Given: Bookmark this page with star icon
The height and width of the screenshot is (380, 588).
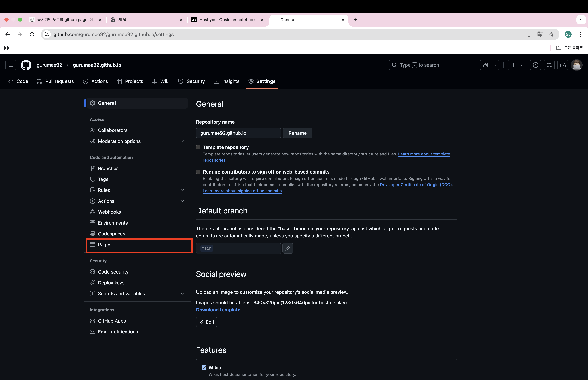Looking at the screenshot, I should (551, 34).
